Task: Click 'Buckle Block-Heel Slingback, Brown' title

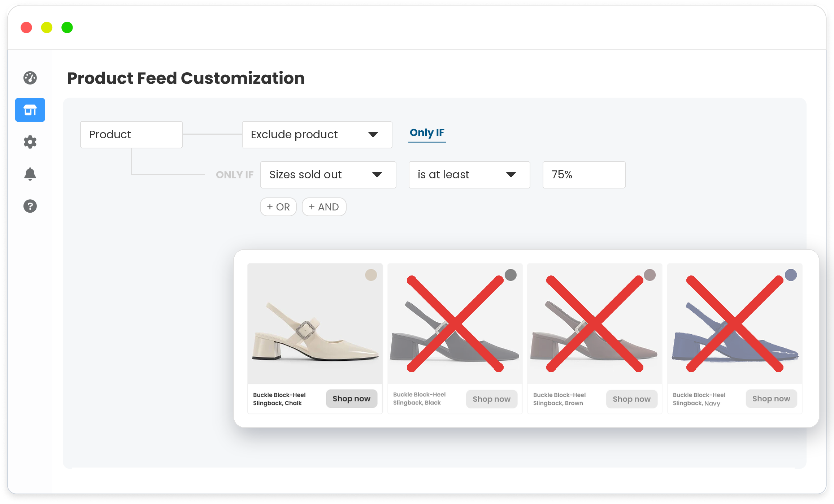Action: (x=560, y=399)
